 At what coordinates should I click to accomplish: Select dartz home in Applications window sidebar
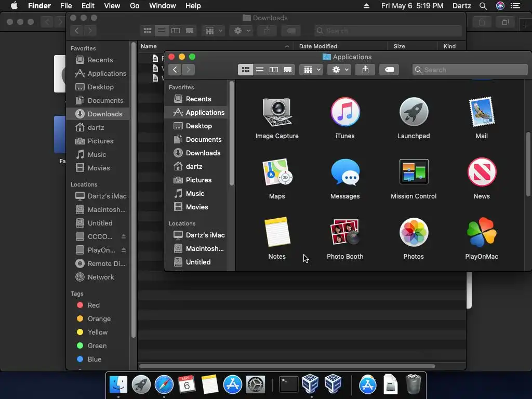tap(197, 167)
